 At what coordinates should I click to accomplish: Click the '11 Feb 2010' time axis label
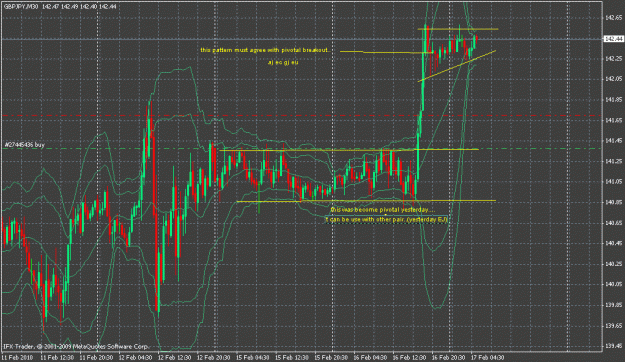pos(18,358)
